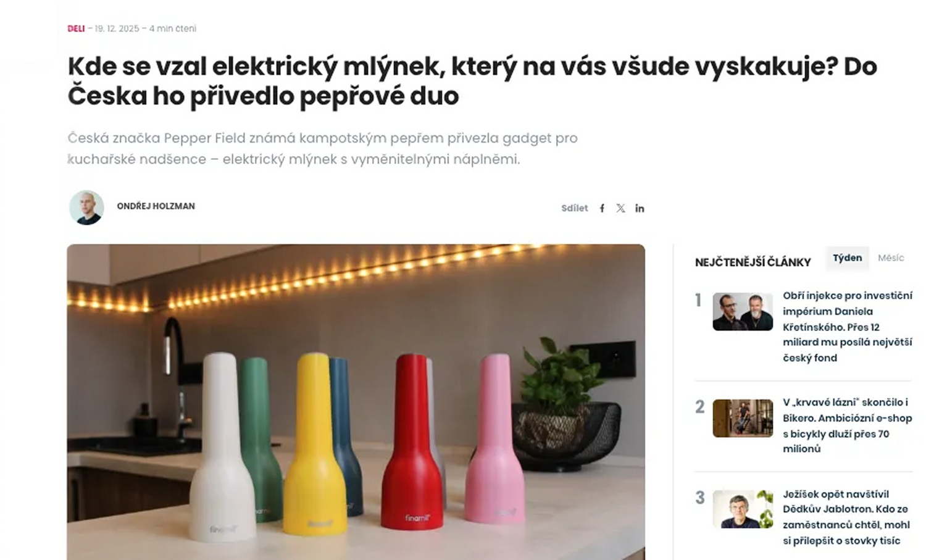Image resolution: width=926 pixels, height=560 pixels.
Task: Open author Ondřej Holzman's profile link
Action: pos(156,206)
